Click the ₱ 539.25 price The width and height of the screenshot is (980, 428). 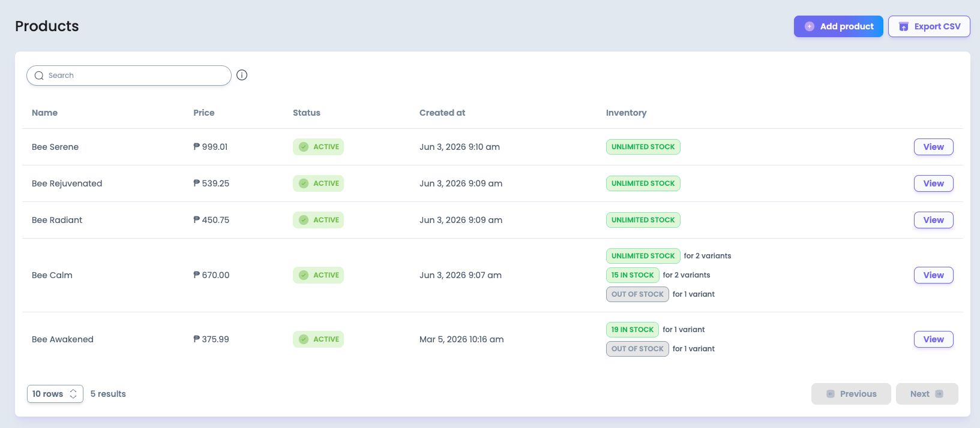point(211,183)
